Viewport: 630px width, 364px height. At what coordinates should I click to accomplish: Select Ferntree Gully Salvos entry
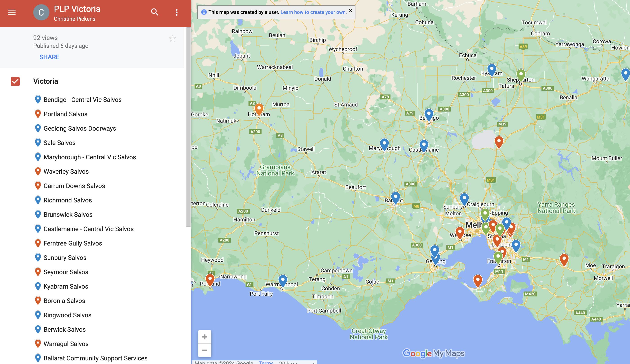point(73,243)
